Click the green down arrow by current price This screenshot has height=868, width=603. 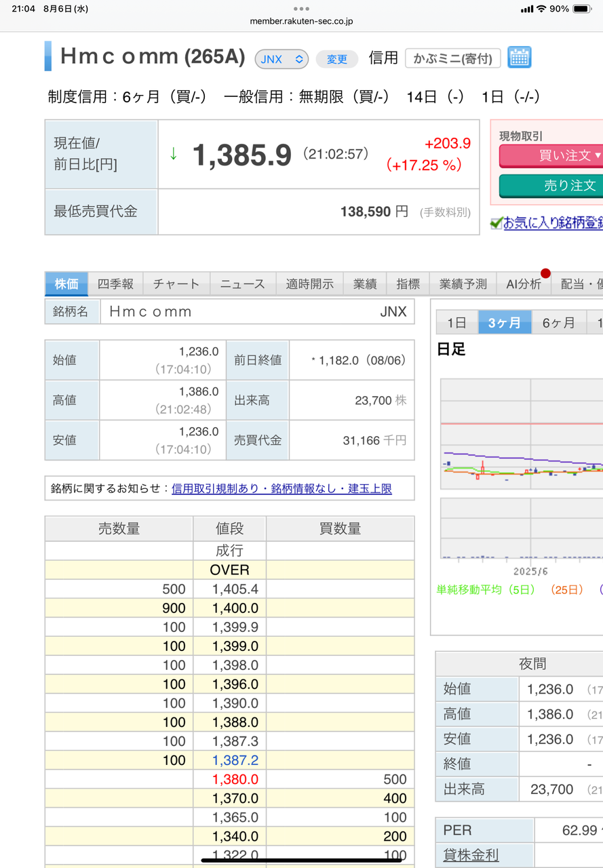click(x=174, y=154)
